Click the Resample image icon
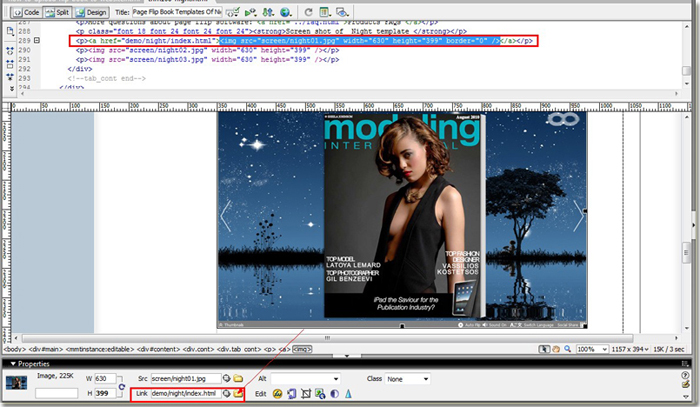Viewport: 700px width, 407px height. pos(320,394)
